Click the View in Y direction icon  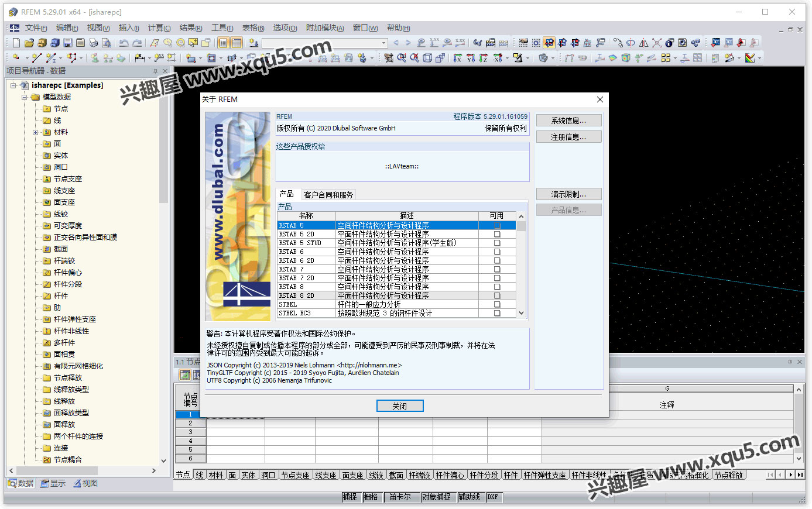[x=470, y=58]
